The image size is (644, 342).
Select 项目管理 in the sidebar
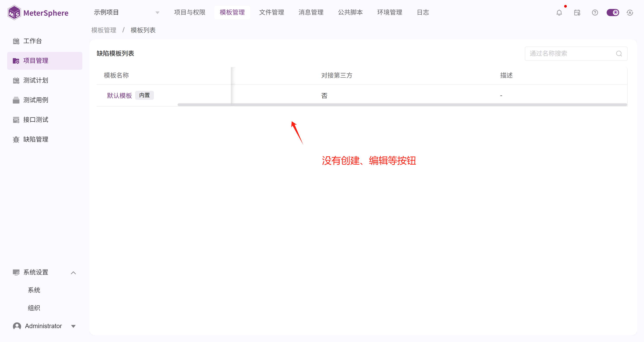click(x=45, y=61)
